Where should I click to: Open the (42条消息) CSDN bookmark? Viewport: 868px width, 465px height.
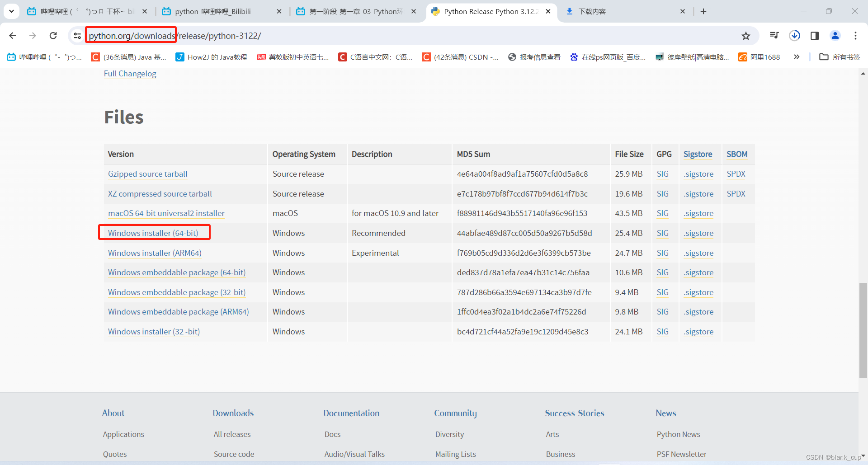[460, 57]
